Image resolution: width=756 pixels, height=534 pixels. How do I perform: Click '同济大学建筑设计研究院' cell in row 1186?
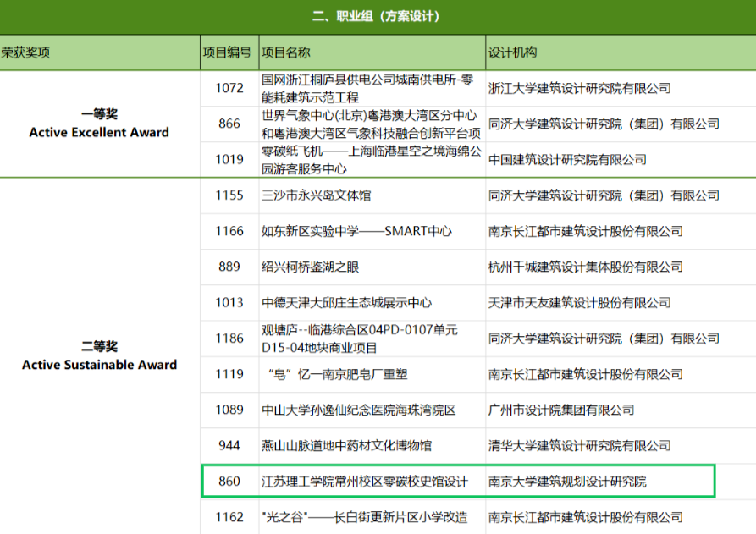[604, 339]
